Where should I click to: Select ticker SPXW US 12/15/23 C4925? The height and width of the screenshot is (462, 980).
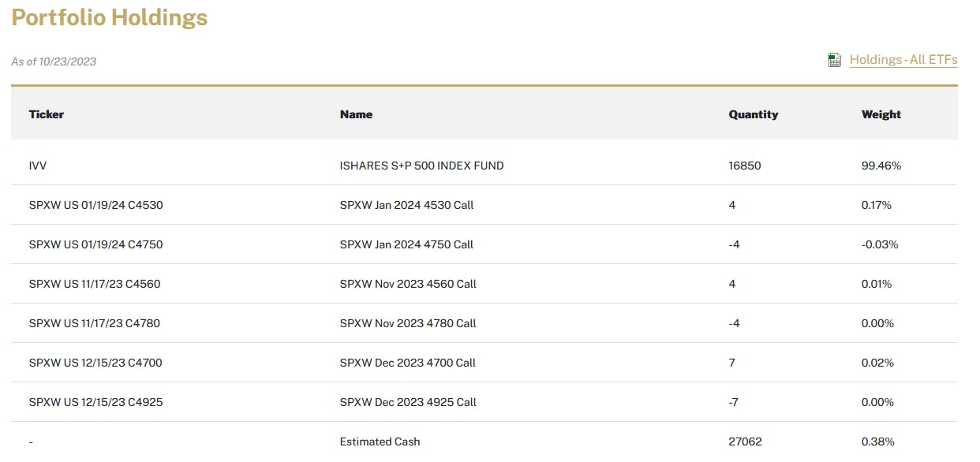click(95, 402)
